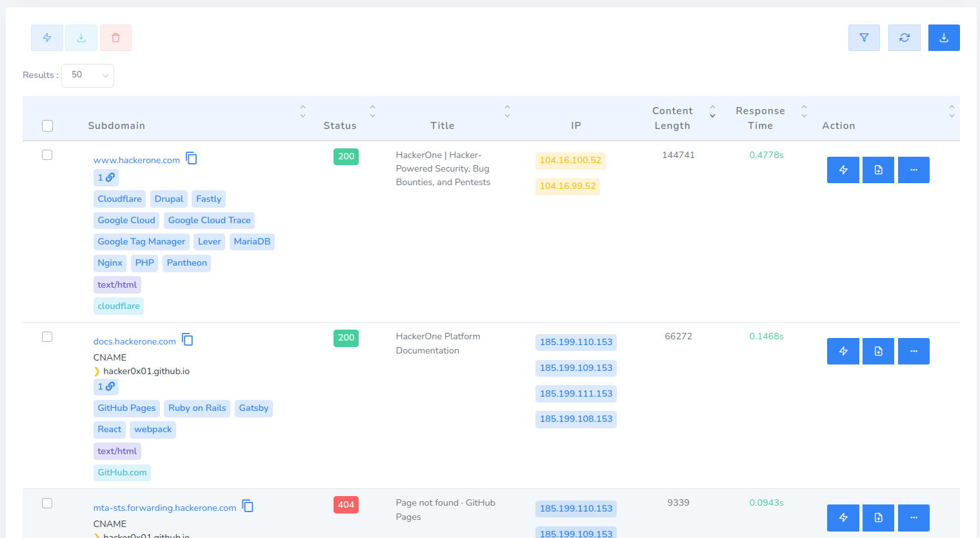Image resolution: width=980 pixels, height=538 pixels.
Task: Click the solid blue download button
Action: [x=944, y=38]
